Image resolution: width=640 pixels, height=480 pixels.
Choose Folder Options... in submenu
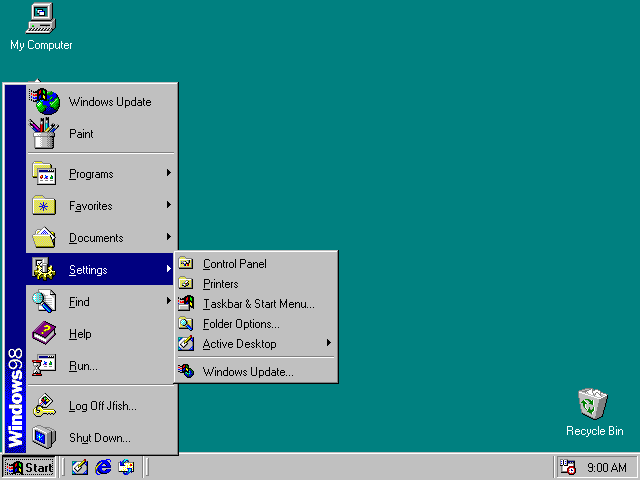point(256,324)
